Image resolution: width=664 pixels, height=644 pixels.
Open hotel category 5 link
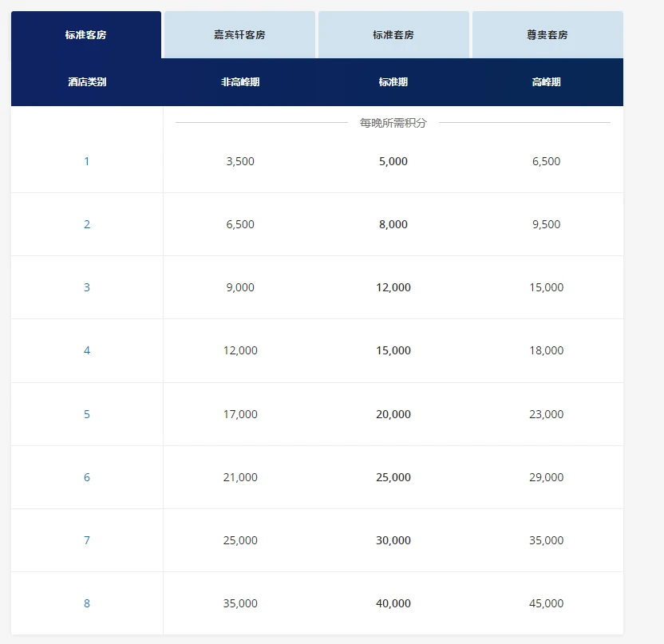pyautogui.click(x=87, y=414)
